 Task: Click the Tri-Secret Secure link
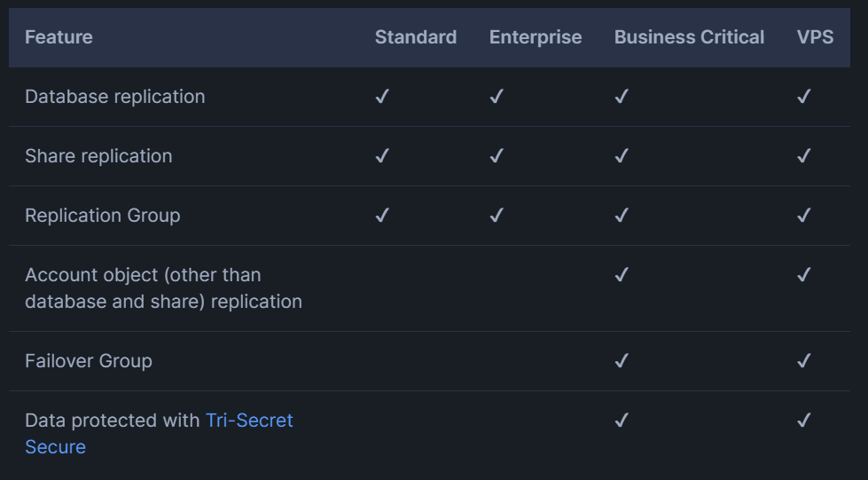click(159, 434)
